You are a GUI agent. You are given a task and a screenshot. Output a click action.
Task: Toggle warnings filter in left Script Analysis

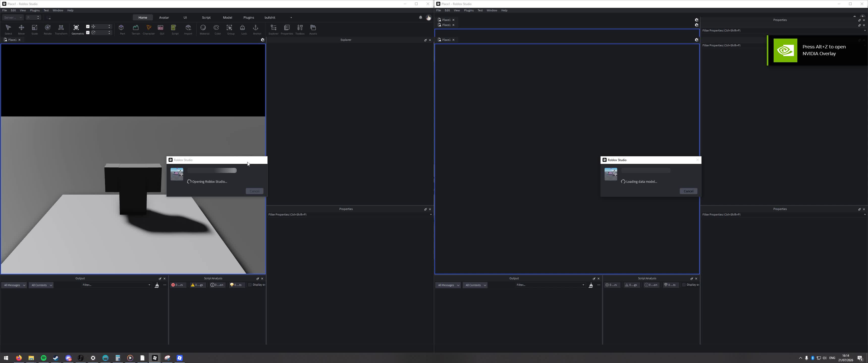(198, 285)
